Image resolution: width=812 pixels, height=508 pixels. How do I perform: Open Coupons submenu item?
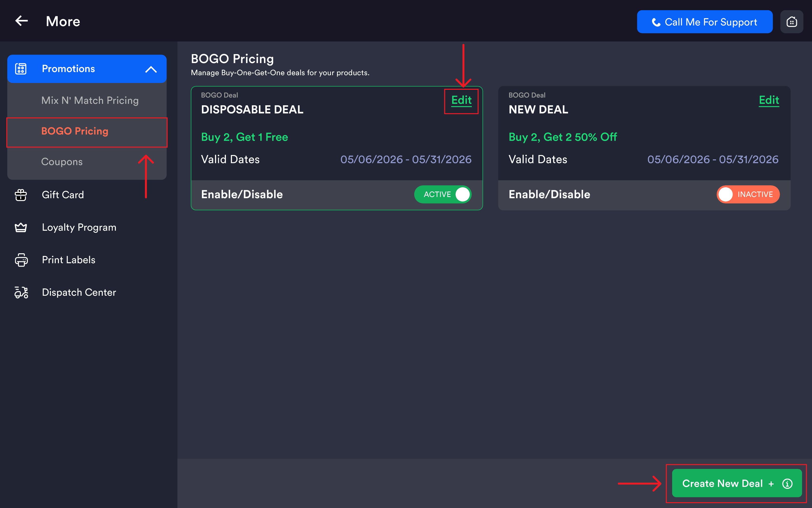click(x=87, y=162)
